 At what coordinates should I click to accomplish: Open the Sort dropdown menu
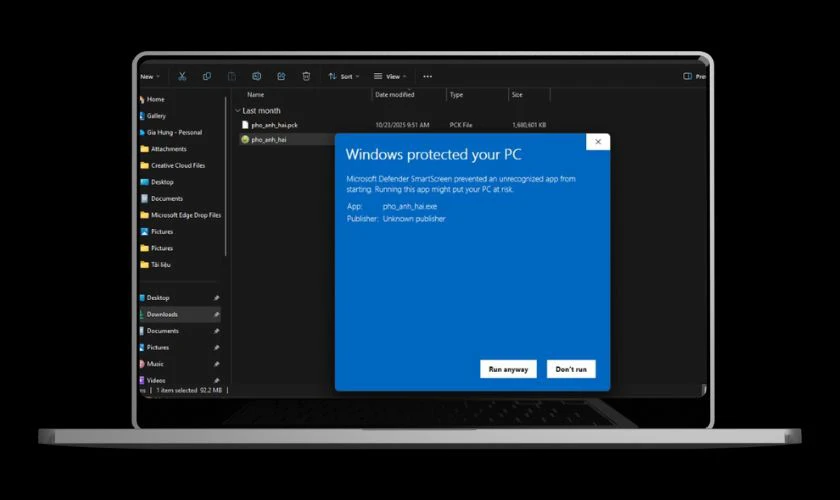click(345, 76)
